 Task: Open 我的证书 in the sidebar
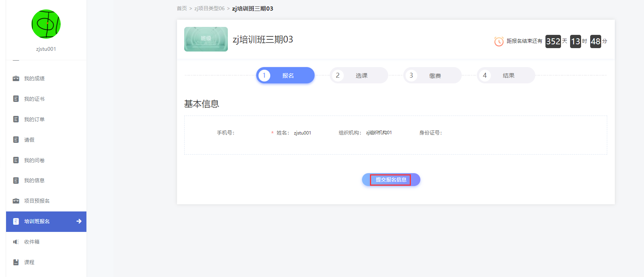(46, 99)
